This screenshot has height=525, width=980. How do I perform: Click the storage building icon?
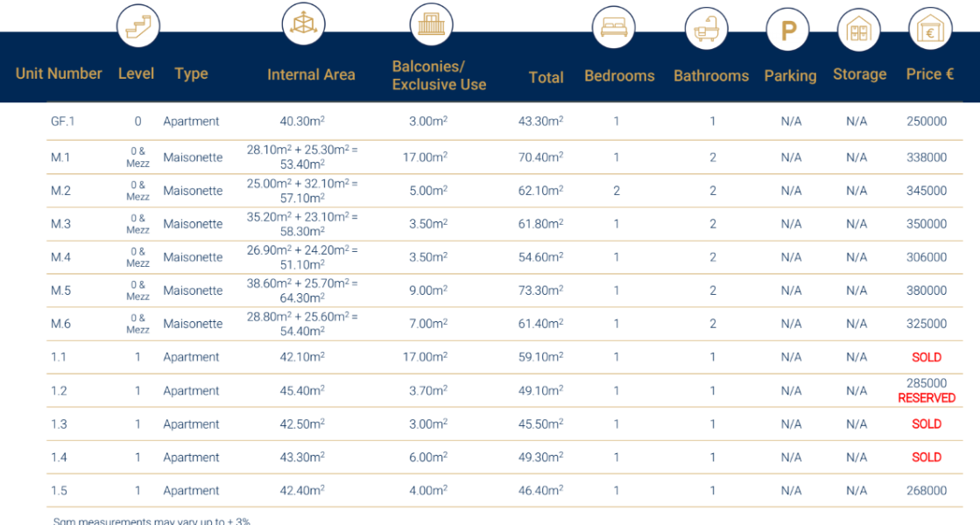pyautogui.click(x=858, y=32)
